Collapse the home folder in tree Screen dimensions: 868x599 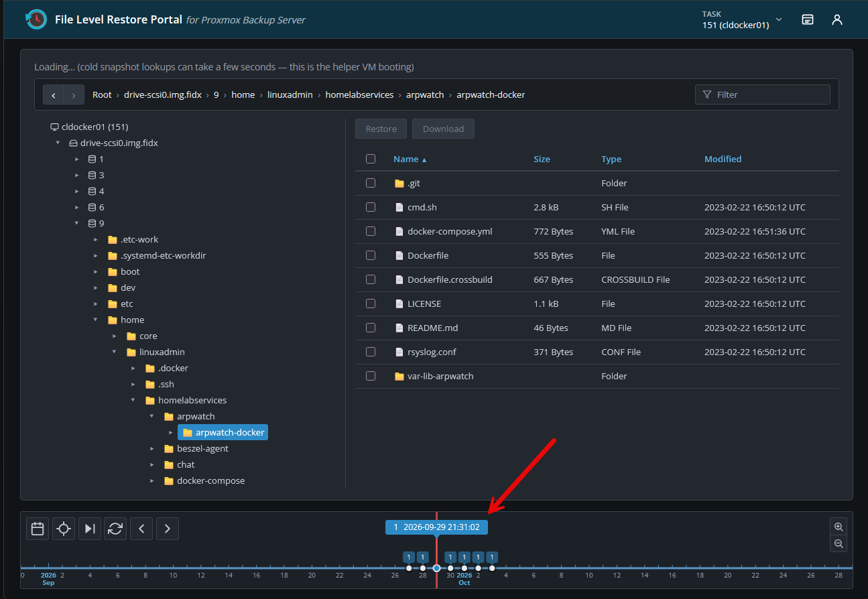pos(96,320)
